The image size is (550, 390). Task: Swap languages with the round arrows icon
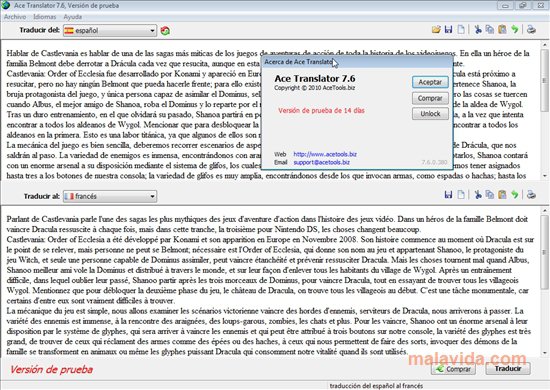pos(165,31)
